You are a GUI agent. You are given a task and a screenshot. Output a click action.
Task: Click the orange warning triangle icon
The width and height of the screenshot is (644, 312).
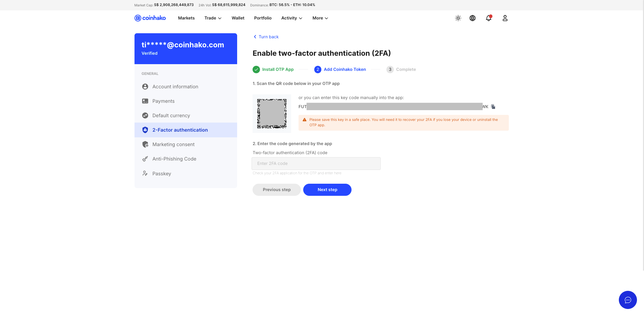click(305, 120)
